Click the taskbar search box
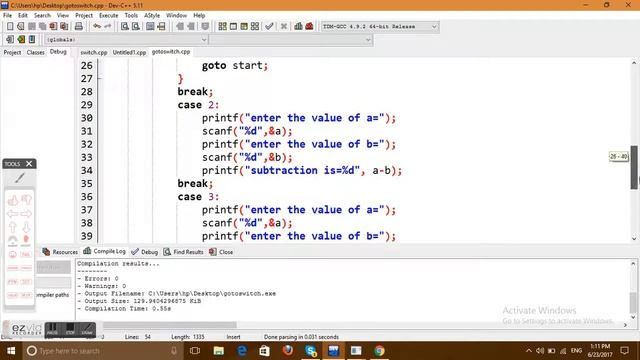The image size is (640, 360). point(103,351)
